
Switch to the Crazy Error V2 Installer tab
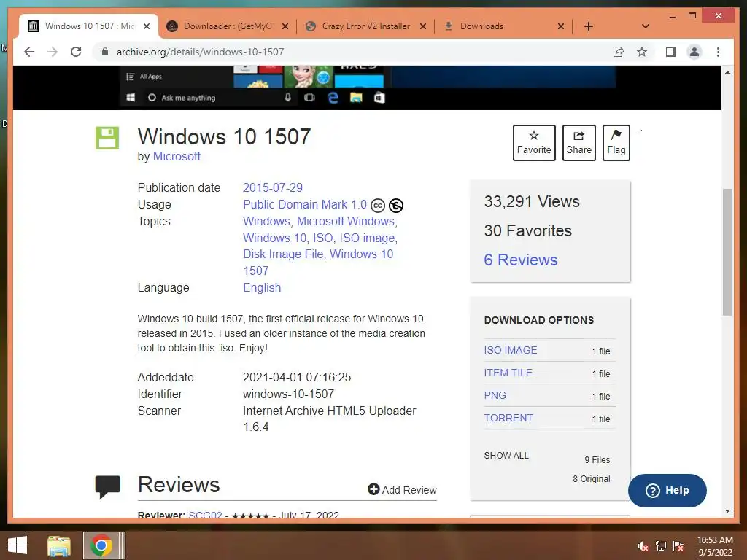[366, 26]
